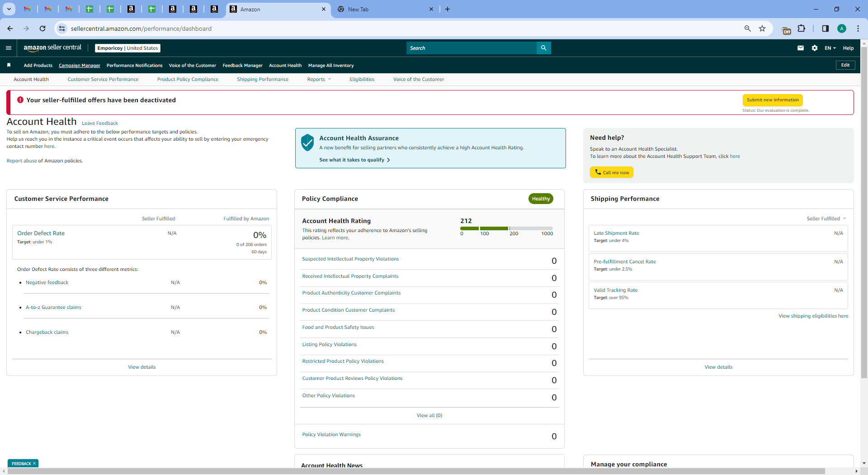868x475 pixels.
Task: Open the Chrome profile avatar
Action: point(842,28)
